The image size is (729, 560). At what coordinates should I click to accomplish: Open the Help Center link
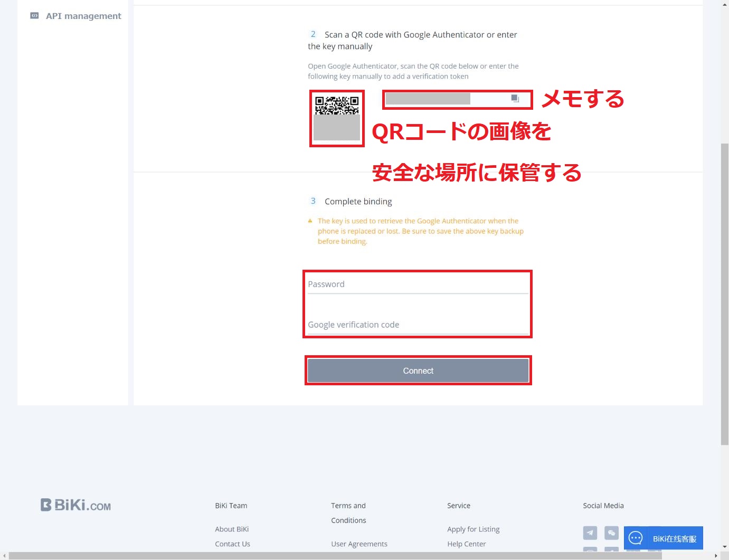click(x=466, y=544)
